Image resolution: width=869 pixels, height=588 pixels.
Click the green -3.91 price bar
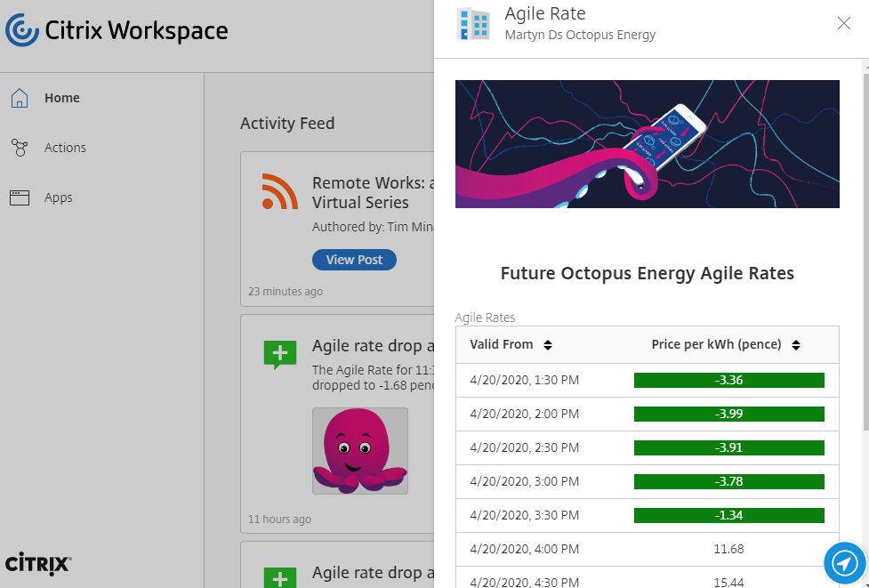point(728,447)
